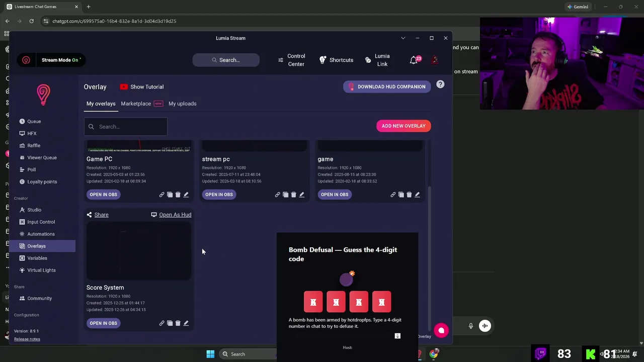
Task: Copy link for Game PC overlay
Action: [162, 195]
